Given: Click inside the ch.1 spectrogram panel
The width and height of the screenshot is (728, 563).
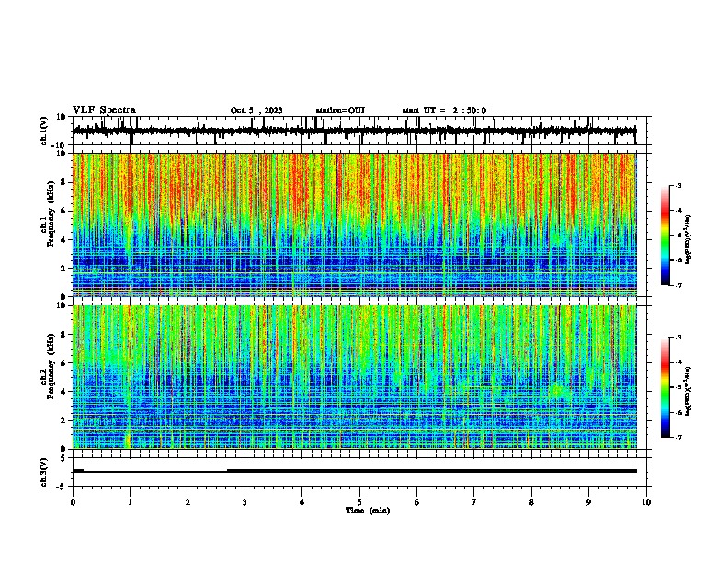Looking at the screenshot, I should point(354,224).
